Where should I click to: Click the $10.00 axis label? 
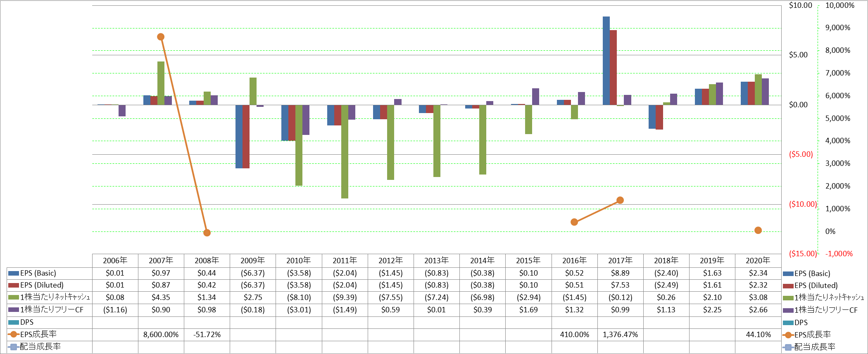point(800,5)
